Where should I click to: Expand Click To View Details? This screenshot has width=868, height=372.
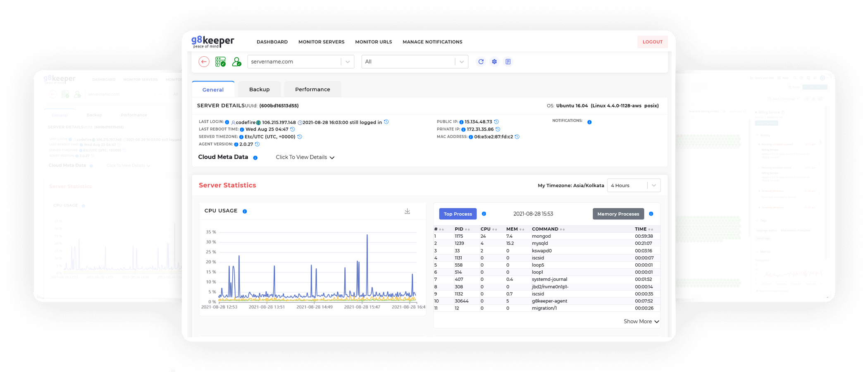[x=305, y=157]
